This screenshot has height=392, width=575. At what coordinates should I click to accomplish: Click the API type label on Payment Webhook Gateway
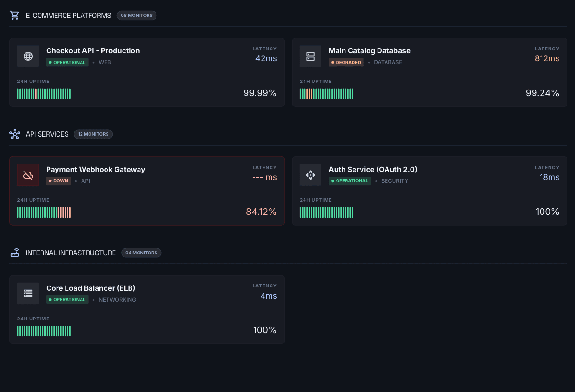click(x=86, y=181)
